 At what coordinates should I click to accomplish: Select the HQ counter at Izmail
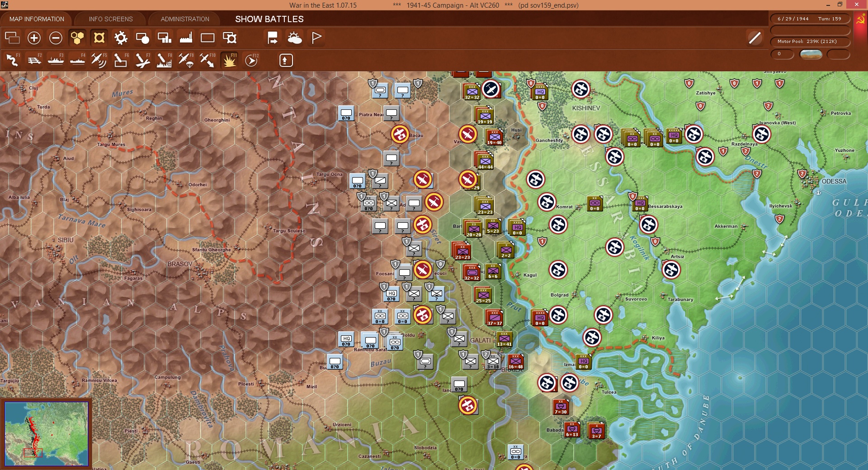coord(583,362)
